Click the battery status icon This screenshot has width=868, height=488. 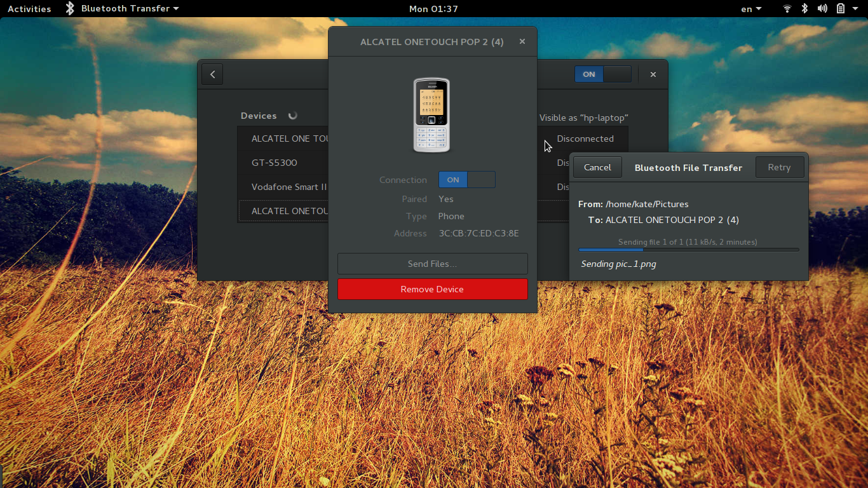pyautogui.click(x=840, y=8)
